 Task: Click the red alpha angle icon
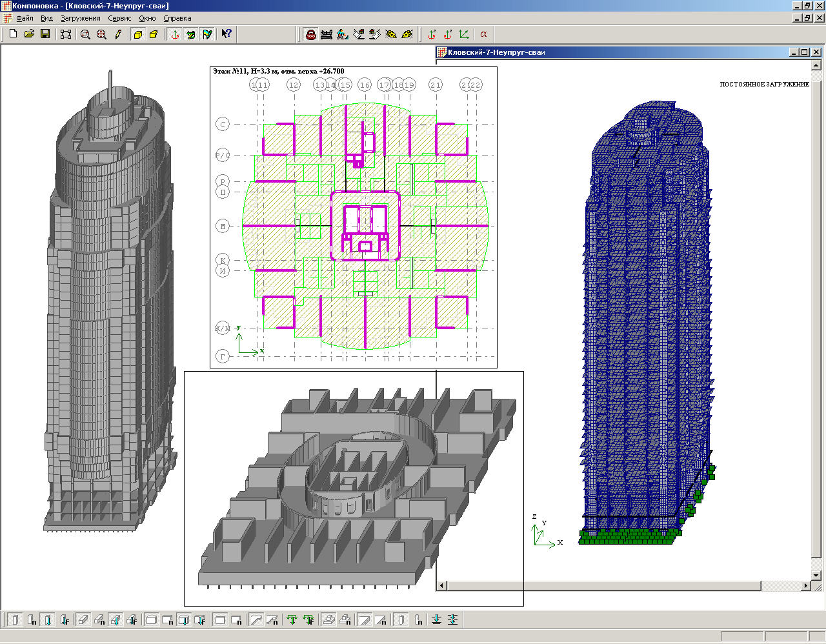483,34
